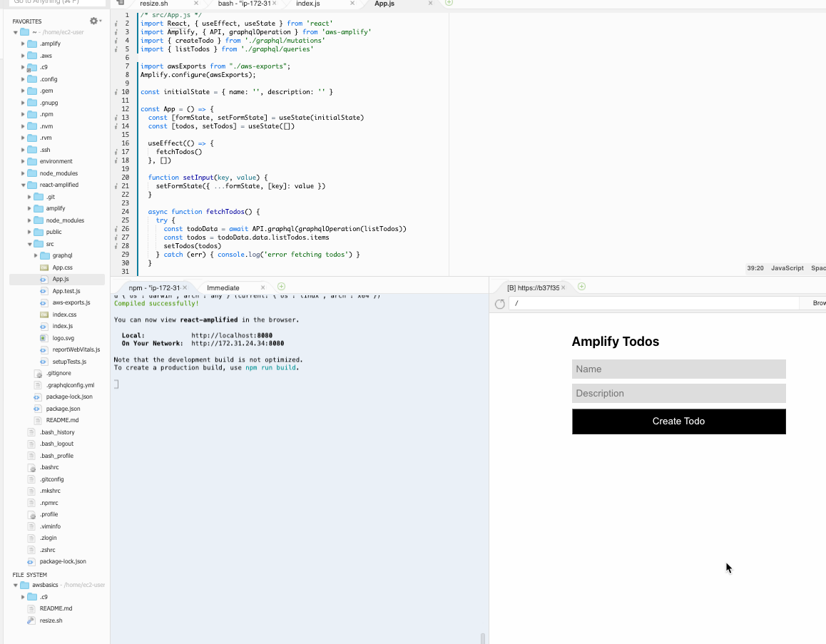Open the editor pane tab menu icon
Viewport: 826px width, 644px height.
(x=121, y=3)
